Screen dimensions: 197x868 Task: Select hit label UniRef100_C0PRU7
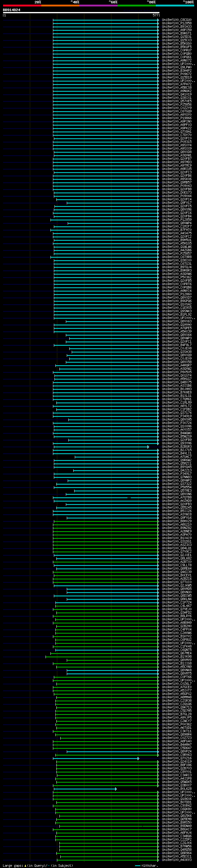click(x=176, y=50)
